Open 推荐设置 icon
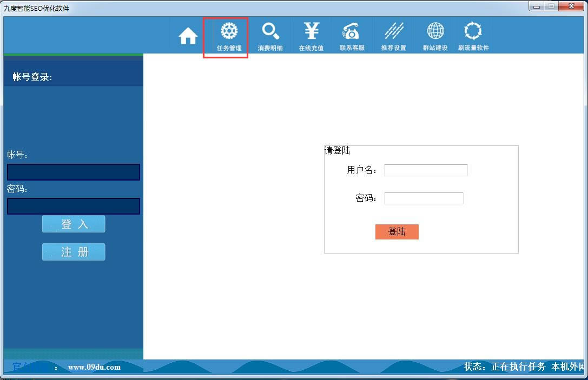The height and width of the screenshot is (380, 588). [x=393, y=37]
